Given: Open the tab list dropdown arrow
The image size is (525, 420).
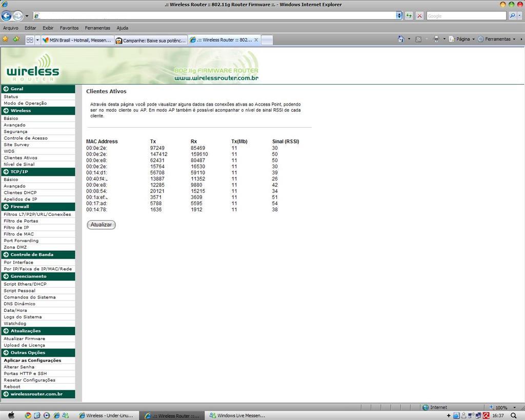Looking at the screenshot, I should tap(37, 40).
